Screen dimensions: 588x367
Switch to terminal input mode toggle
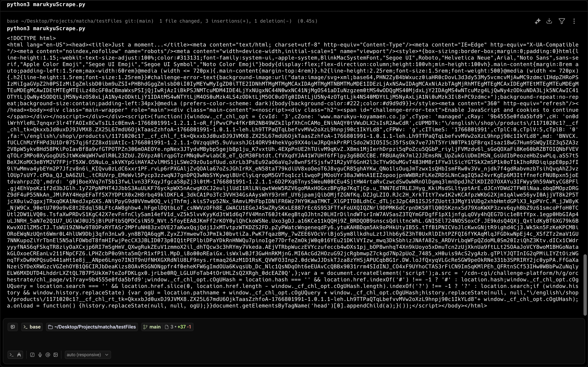pyautogui.click(x=11, y=355)
